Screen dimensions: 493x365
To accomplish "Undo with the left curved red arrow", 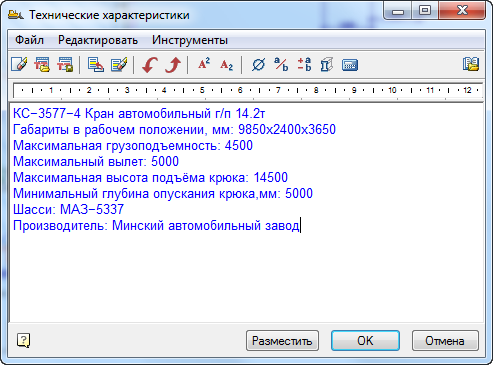I will [150, 64].
